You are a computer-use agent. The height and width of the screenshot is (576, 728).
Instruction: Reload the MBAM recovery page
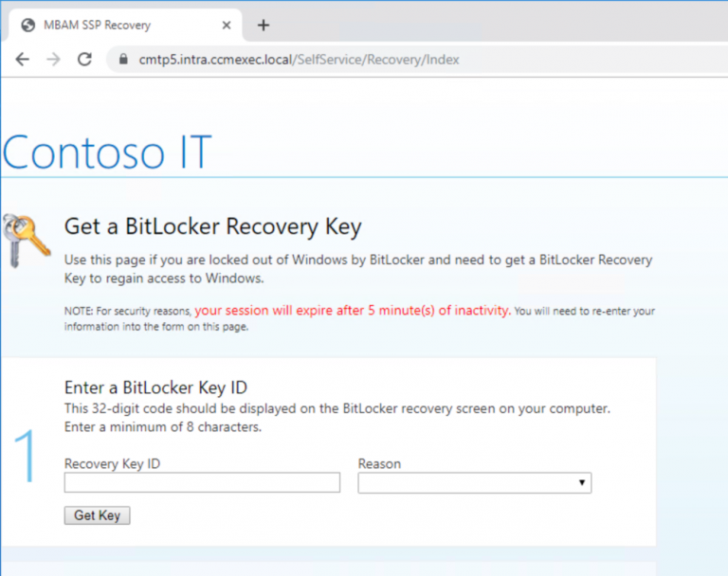[x=84, y=59]
